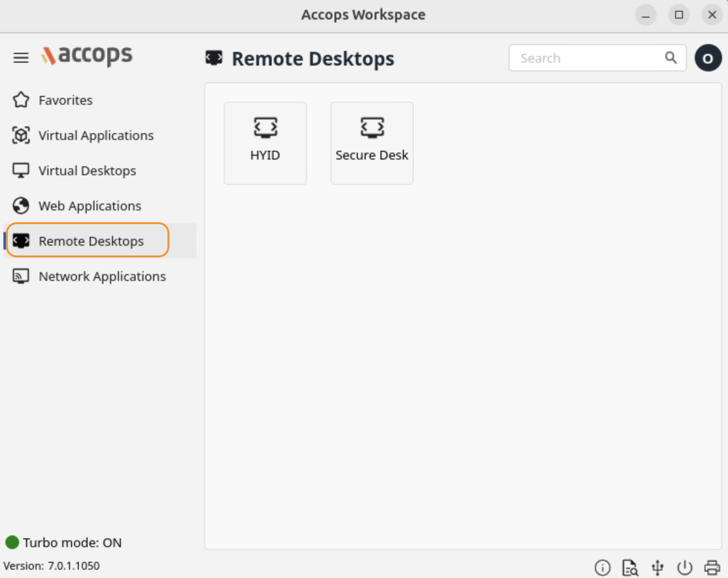
Task: Switch to Web Applications
Action: pyautogui.click(x=90, y=206)
